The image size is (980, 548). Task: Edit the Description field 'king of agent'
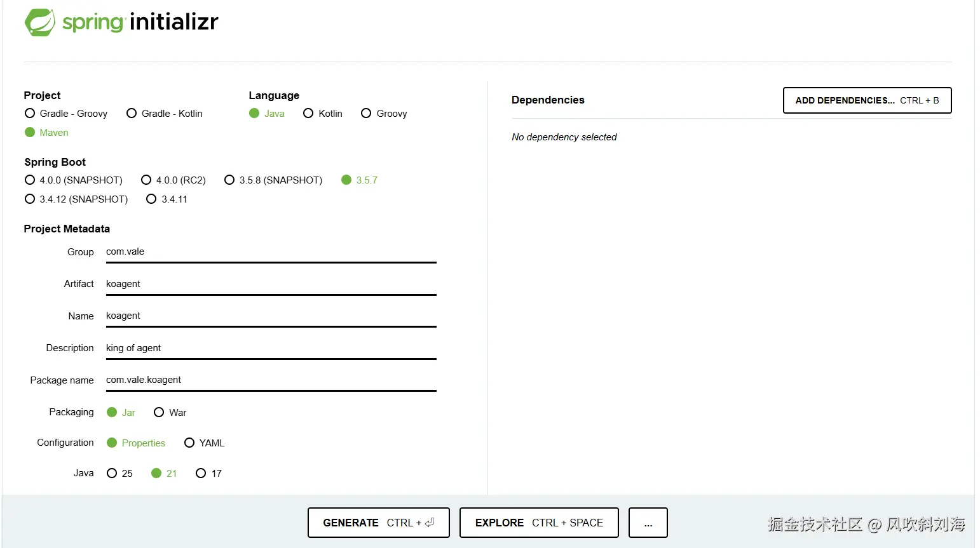[271, 348]
